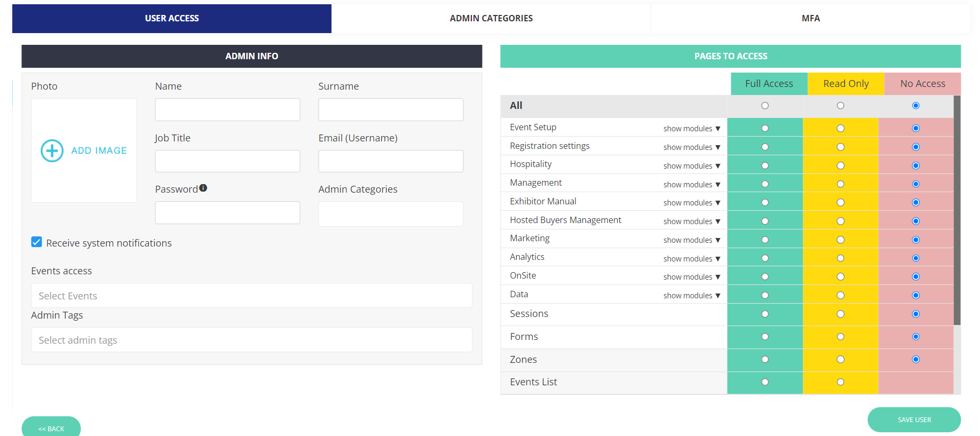Set Event Setup to Read Only

click(840, 128)
